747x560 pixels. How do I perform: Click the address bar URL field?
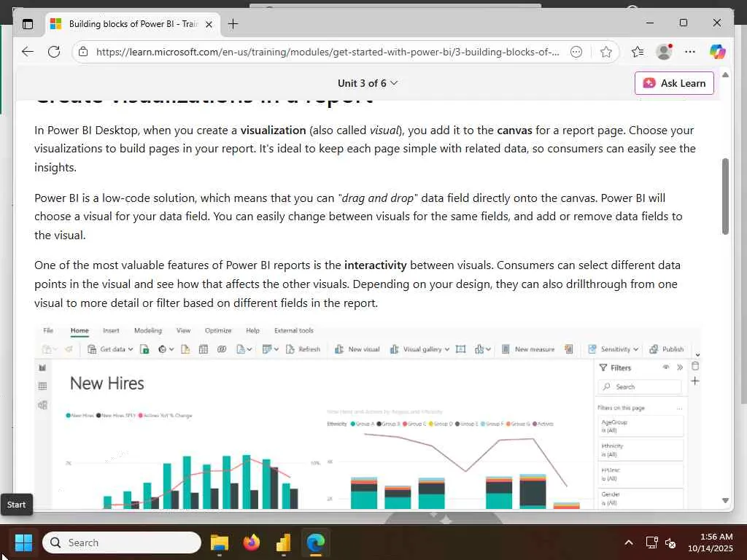tap(328, 52)
